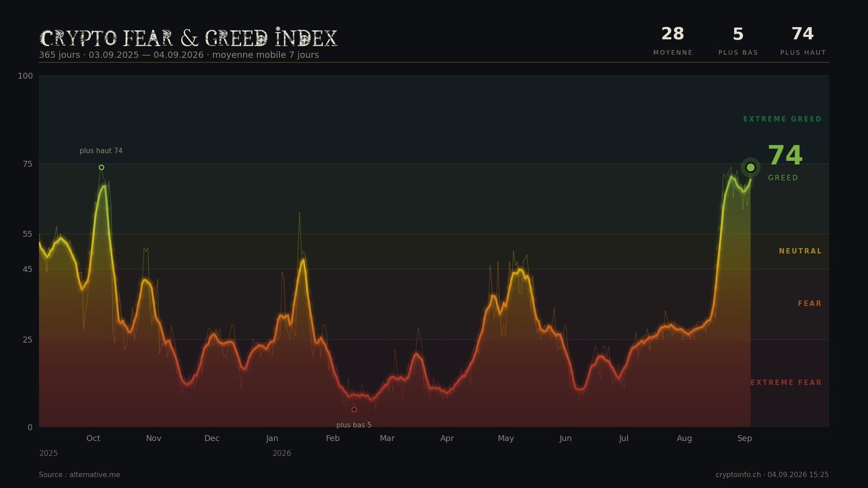Click the GREED label under the current value

click(x=783, y=178)
